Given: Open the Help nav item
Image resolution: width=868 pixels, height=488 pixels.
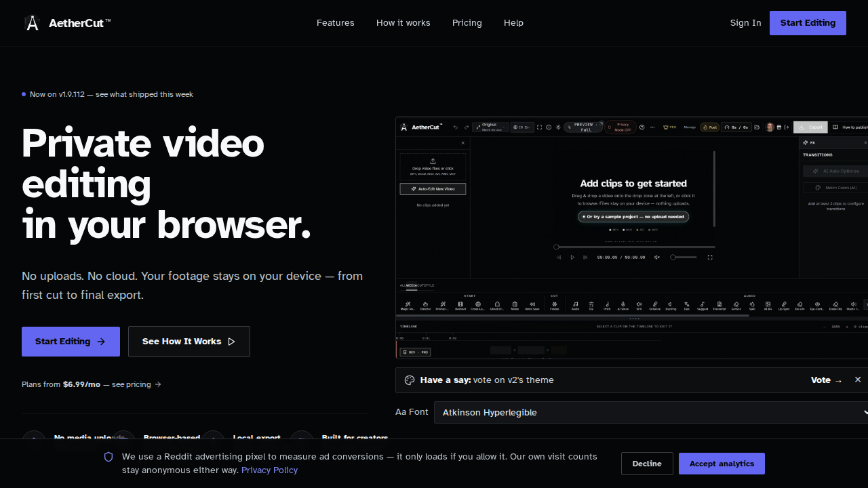Looking at the screenshot, I should pos(513,23).
